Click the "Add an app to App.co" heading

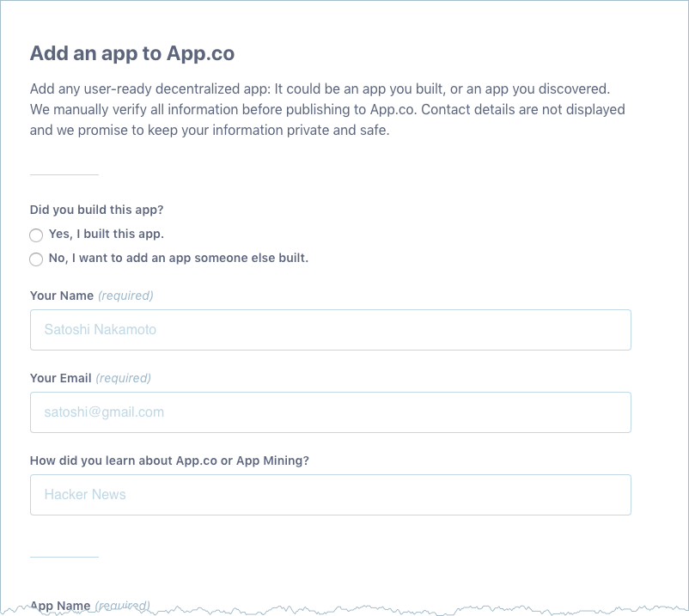click(x=132, y=53)
